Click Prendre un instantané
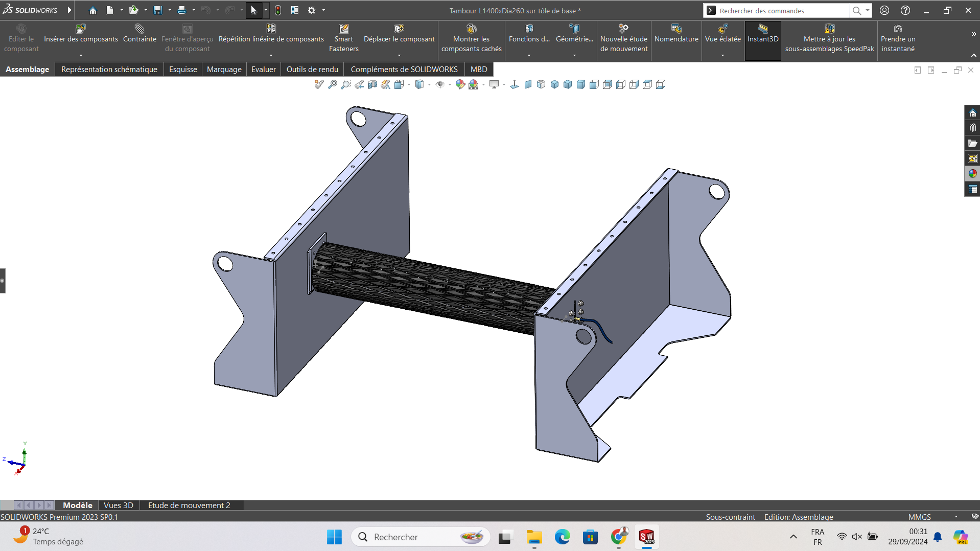 tap(898, 38)
